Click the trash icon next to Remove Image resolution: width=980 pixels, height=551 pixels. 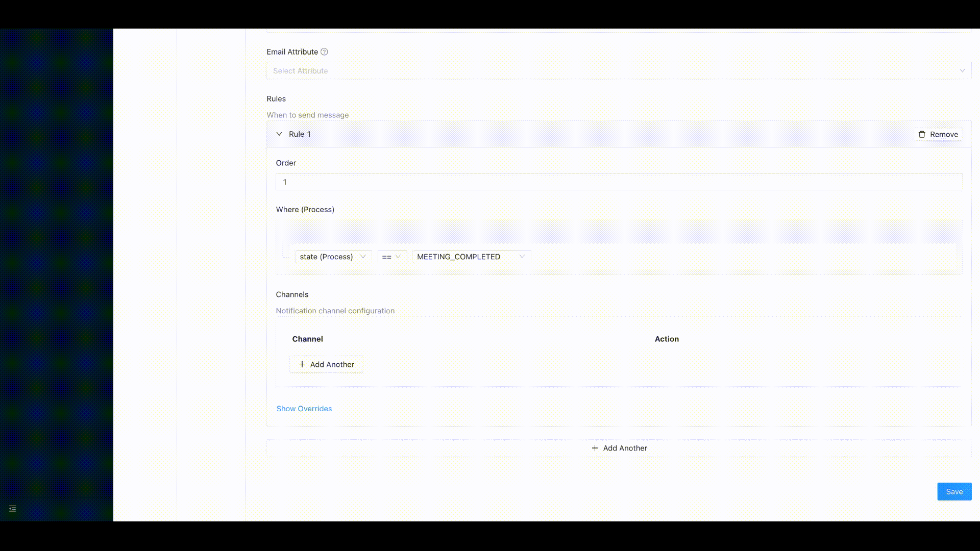click(922, 134)
